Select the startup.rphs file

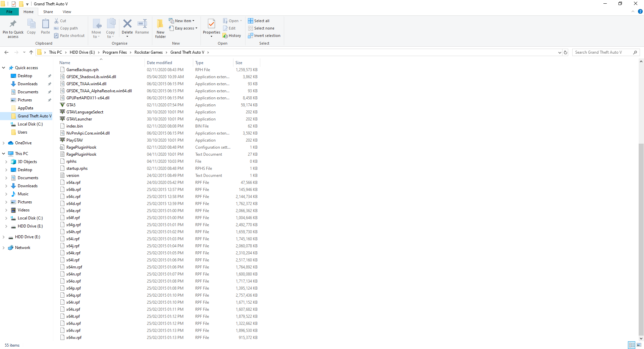pos(77,168)
